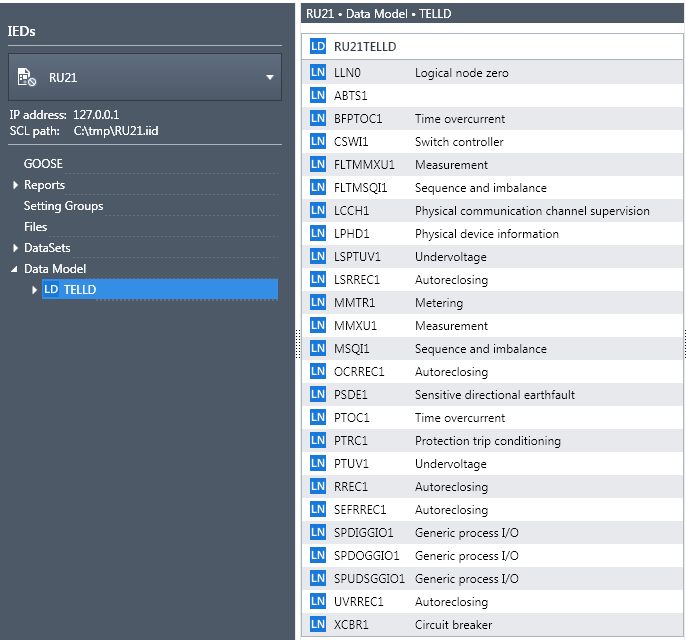Open Setting Groups in the sidebar

[x=63, y=206]
